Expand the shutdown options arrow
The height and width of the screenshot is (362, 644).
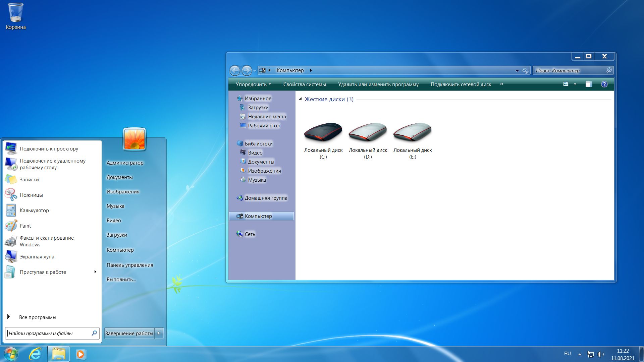(159, 333)
